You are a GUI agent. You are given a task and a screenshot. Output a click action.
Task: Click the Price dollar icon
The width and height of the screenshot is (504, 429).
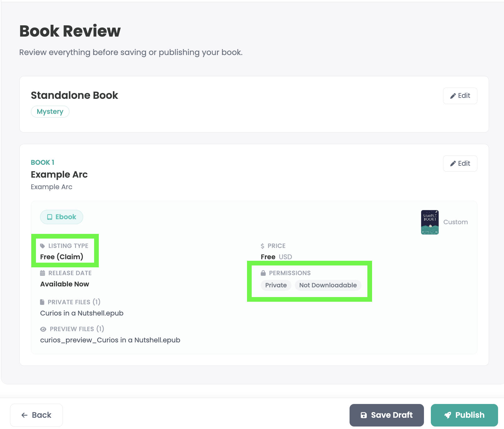coord(263,246)
